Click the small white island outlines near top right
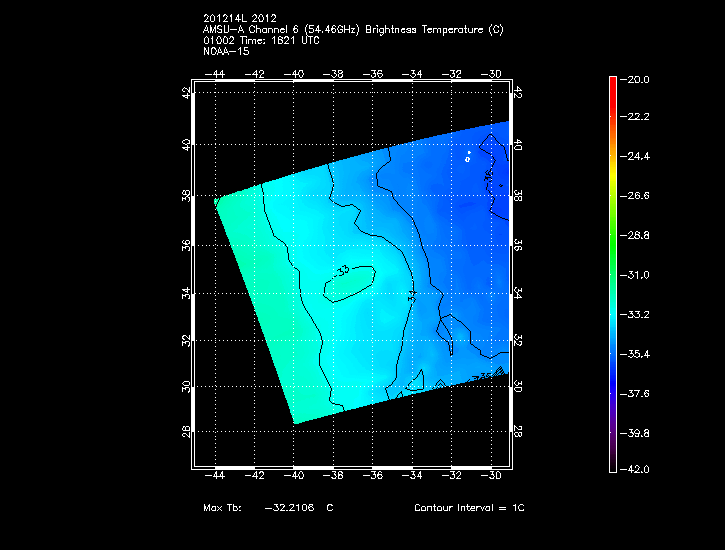The height and width of the screenshot is (550, 725). (x=468, y=157)
